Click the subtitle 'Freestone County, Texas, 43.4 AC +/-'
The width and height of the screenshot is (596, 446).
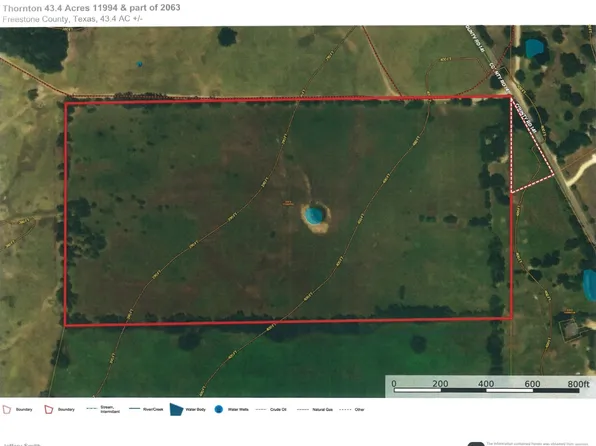tap(72, 19)
